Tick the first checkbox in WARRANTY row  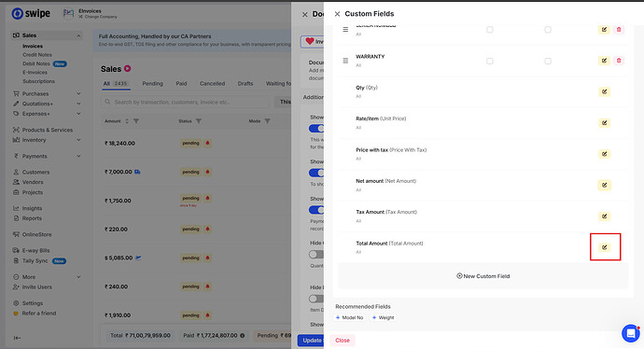click(490, 62)
